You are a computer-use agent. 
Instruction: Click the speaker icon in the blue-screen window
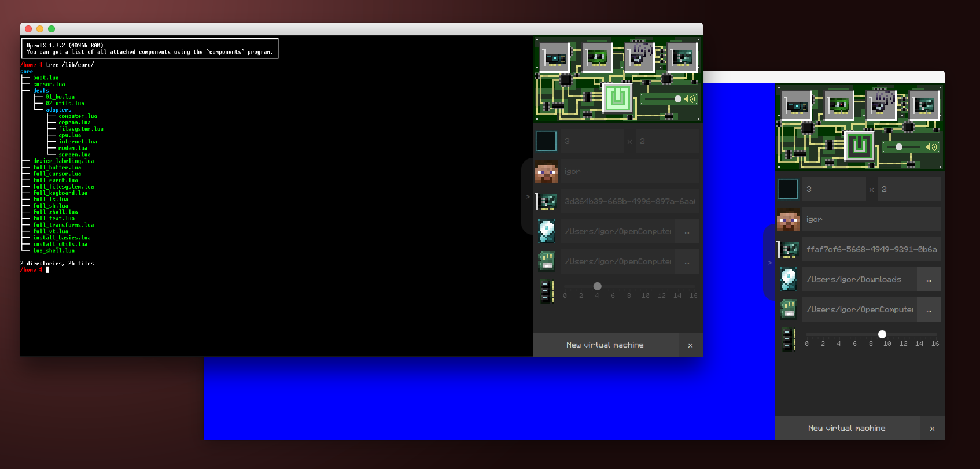click(931, 147)
